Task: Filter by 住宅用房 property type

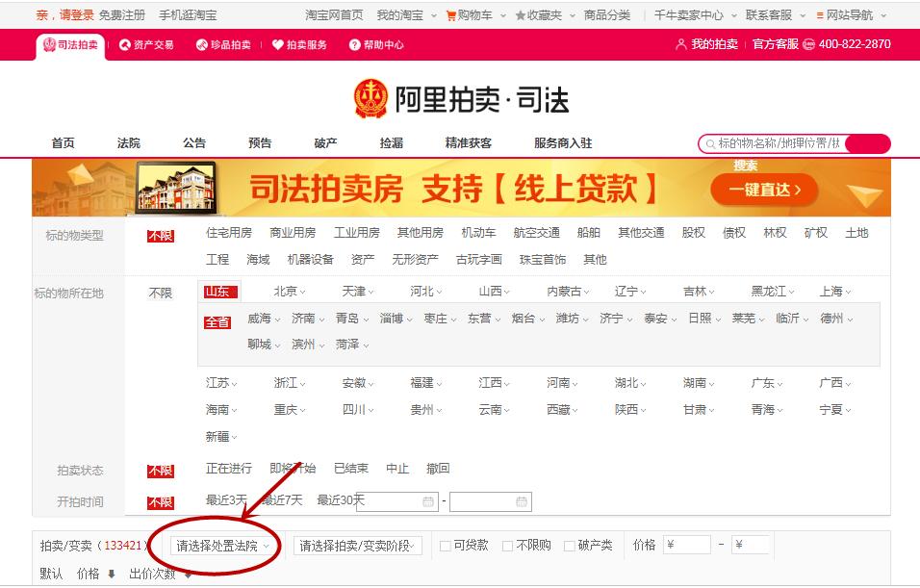Action: 229,233
